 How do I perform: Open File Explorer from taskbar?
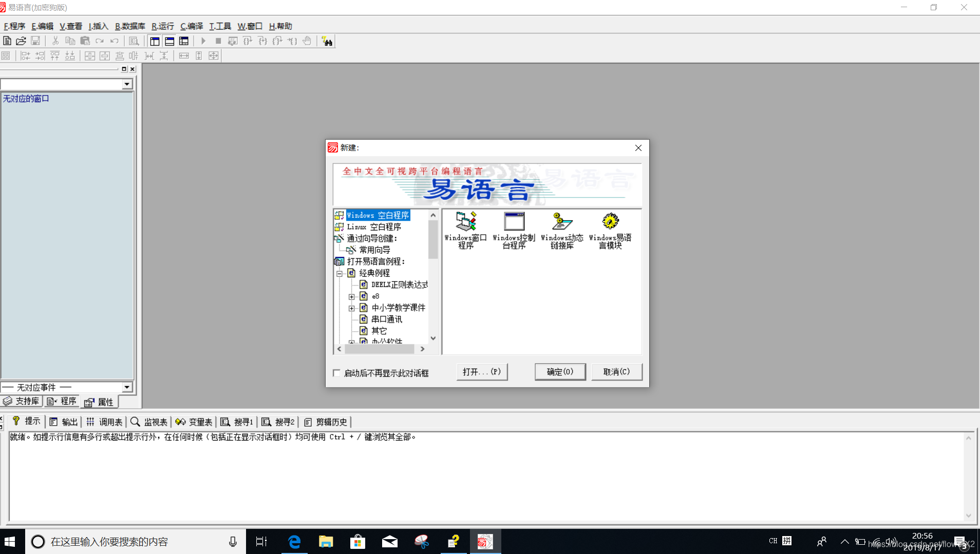click(326, 542)
